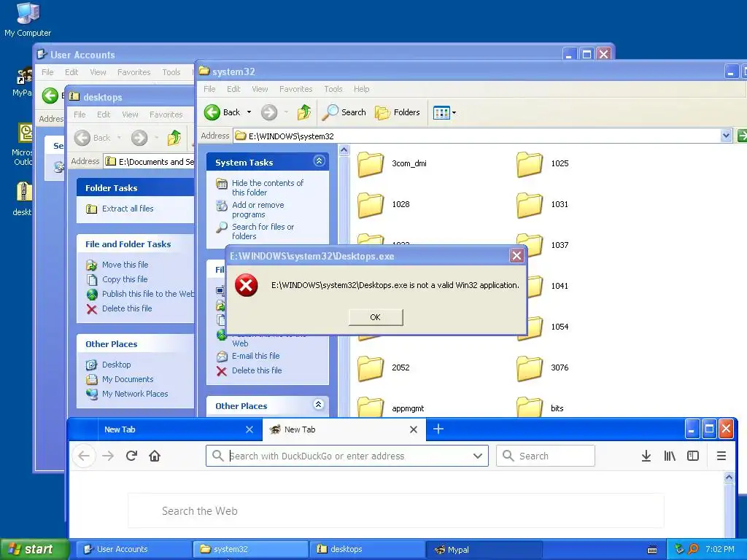This screenshot has width=747, height=560.
Task: Select the 1054 folder label
Action: point(560,327)
